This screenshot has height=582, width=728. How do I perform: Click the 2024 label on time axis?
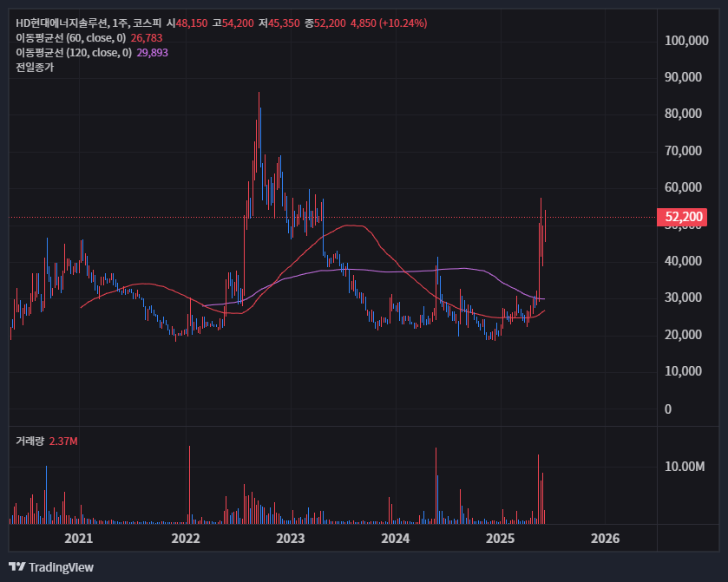[x=396, y=539]
